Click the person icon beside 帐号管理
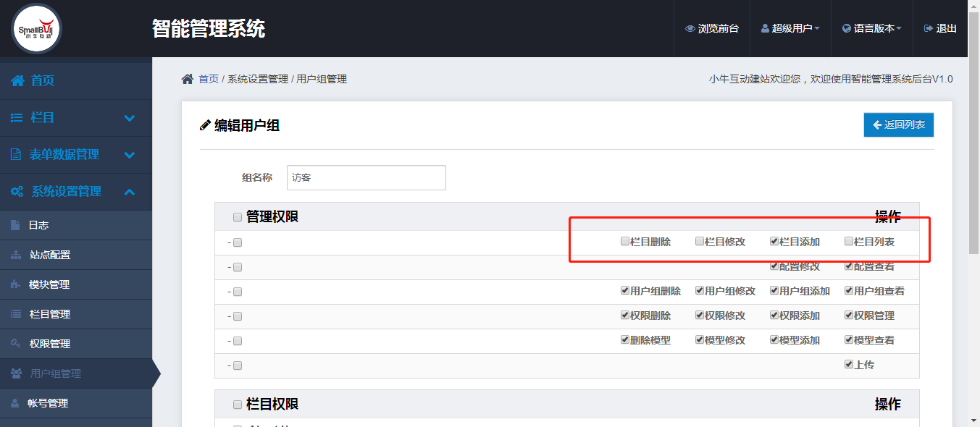Screen dimensions: 980x427 (15, 403)
